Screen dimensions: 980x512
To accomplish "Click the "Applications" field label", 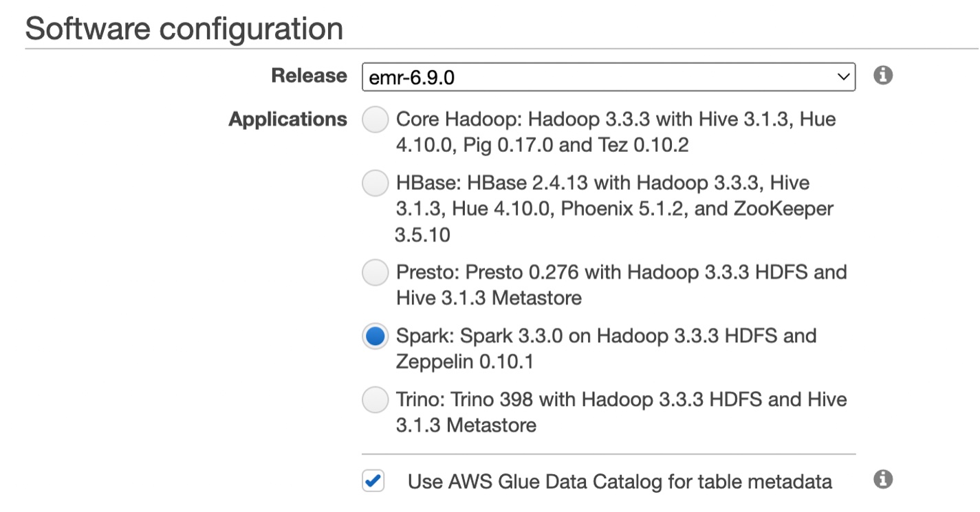I will (x=288, y=120).
